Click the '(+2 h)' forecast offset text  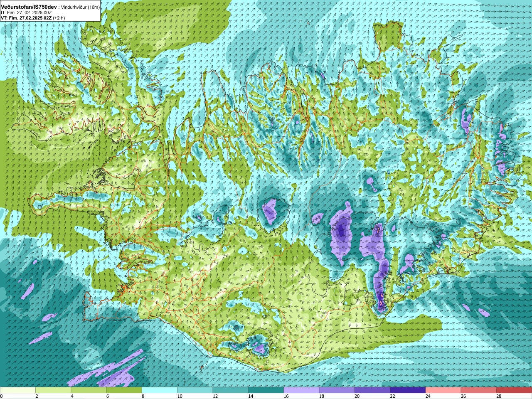coord(59,18)
